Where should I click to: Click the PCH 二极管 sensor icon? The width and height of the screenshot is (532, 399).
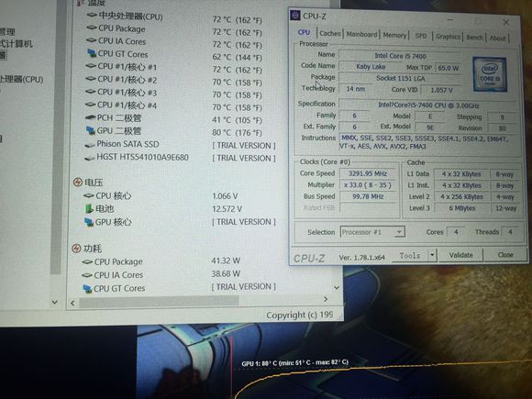(90, 117)
